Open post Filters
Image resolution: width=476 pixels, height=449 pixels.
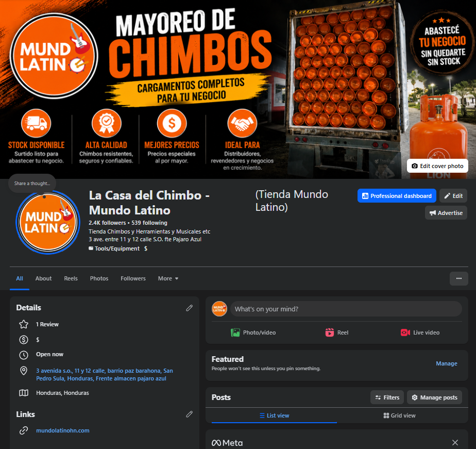[x=387, y=397]
